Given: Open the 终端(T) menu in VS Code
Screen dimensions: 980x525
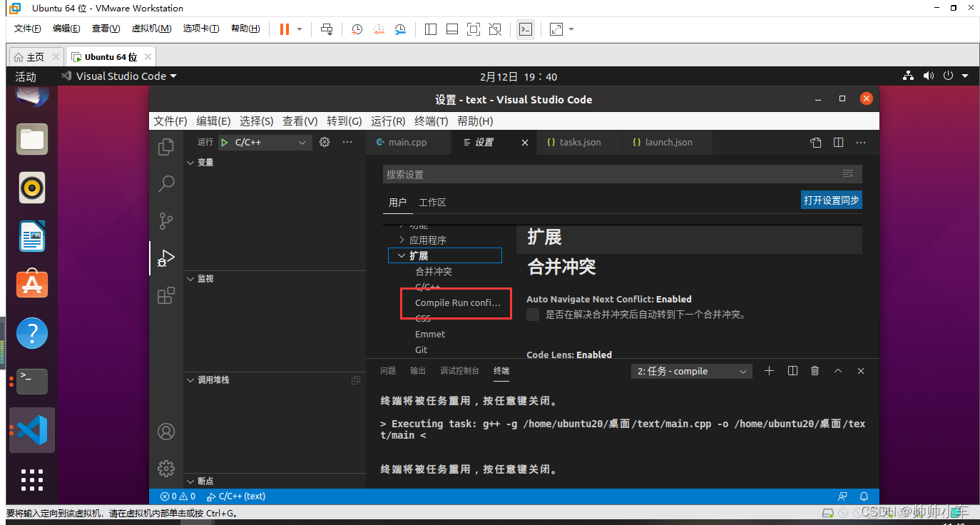Looking at the screenshot, I should pyautogui.click(x=432, y=121).
